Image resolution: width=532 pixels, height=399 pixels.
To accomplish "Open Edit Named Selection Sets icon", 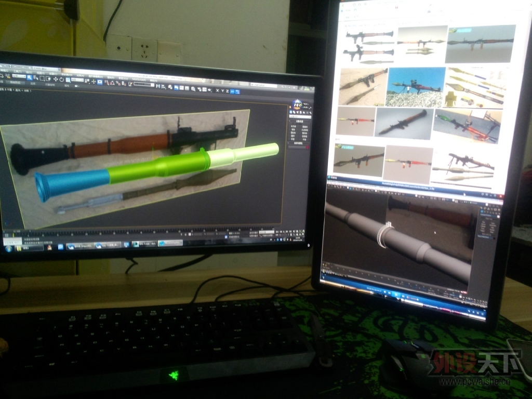I will pos(130,84).
